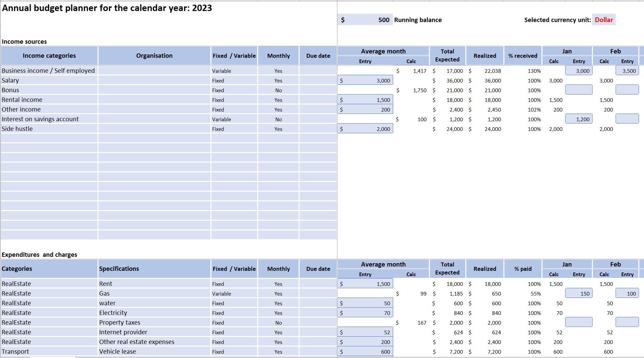
Task: Select Gas realized value 650
Action: tap(485, 294)
